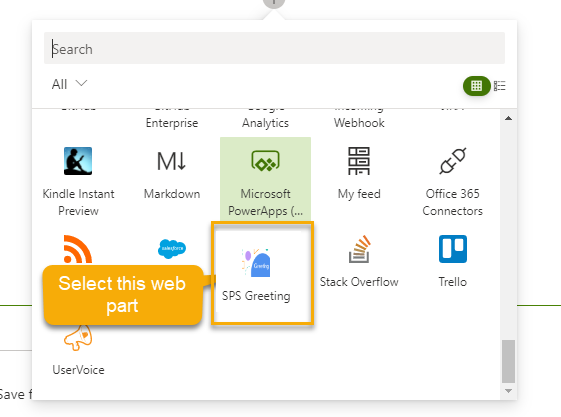The width and height of the screenshot is (561, 417).
Task: Select the Kindle Instant Preview web part
Action: pos(78,181)
